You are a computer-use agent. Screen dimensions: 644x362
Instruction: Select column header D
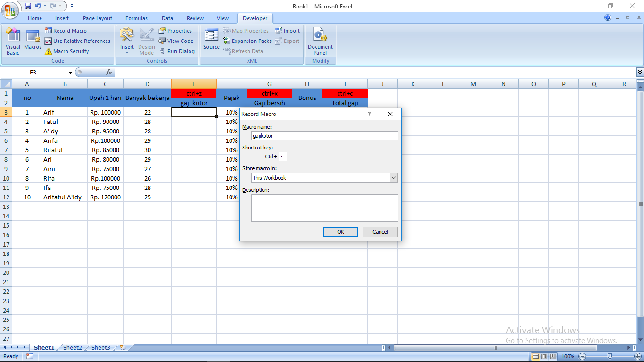[x=148, y=84]
